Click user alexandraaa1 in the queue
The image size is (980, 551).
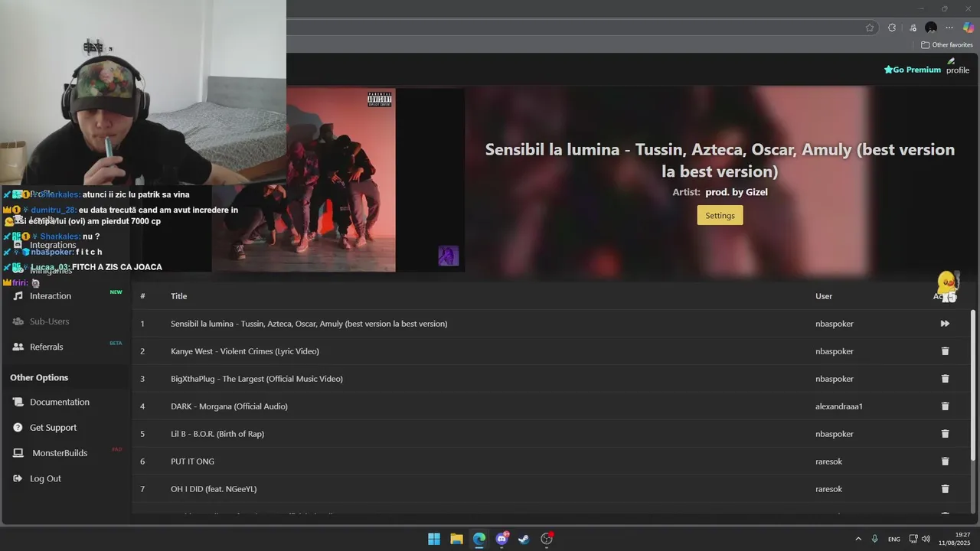(839, 406)
